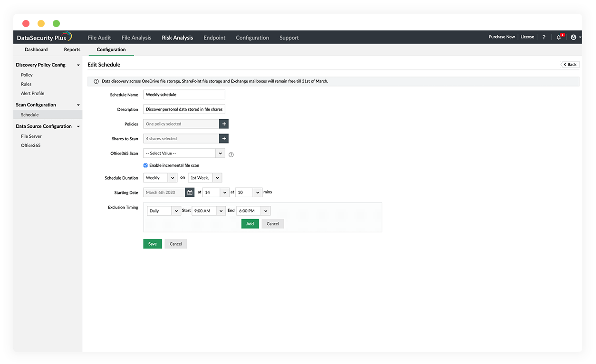Click the Purchase Now link
This screenshot has height=364, width=596.
[502, 37]
